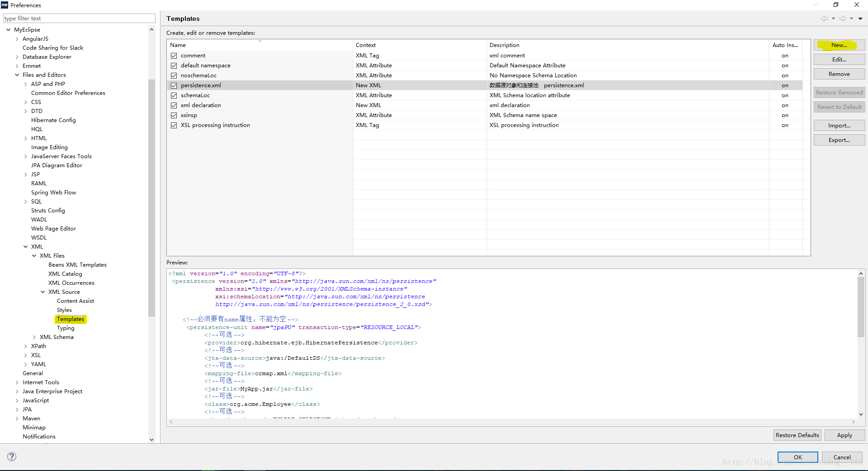
Task: Open the page view menu triangle
Action: click(x=860, y=19)
